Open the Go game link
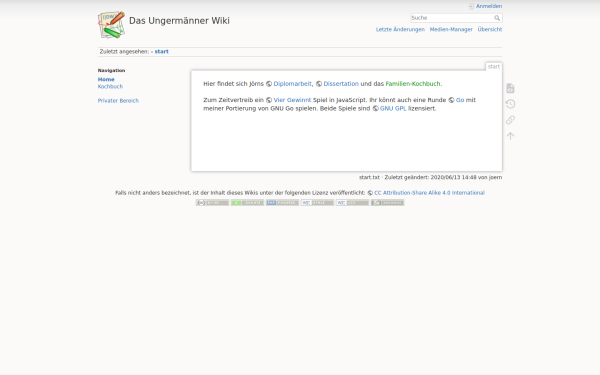 click(x=460, y=100)
